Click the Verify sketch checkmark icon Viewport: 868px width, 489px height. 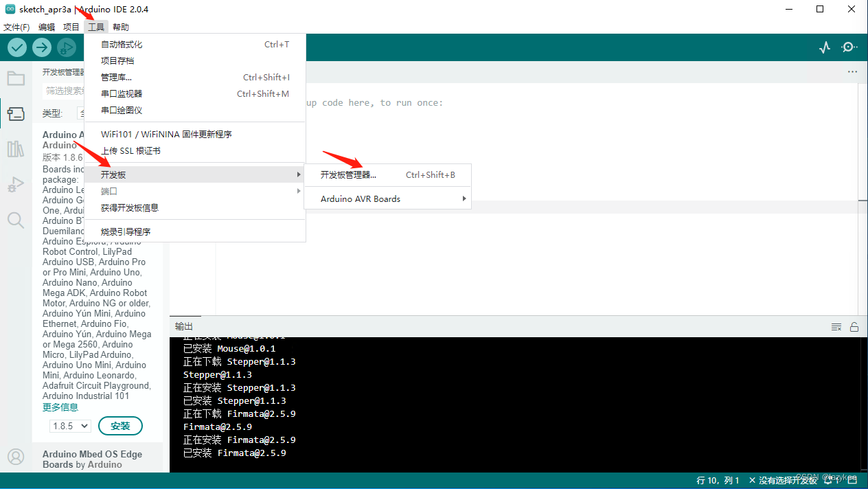click(16, 47)
